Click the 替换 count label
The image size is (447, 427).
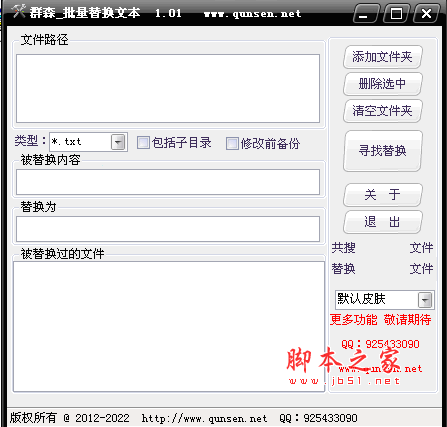[343, 269]
